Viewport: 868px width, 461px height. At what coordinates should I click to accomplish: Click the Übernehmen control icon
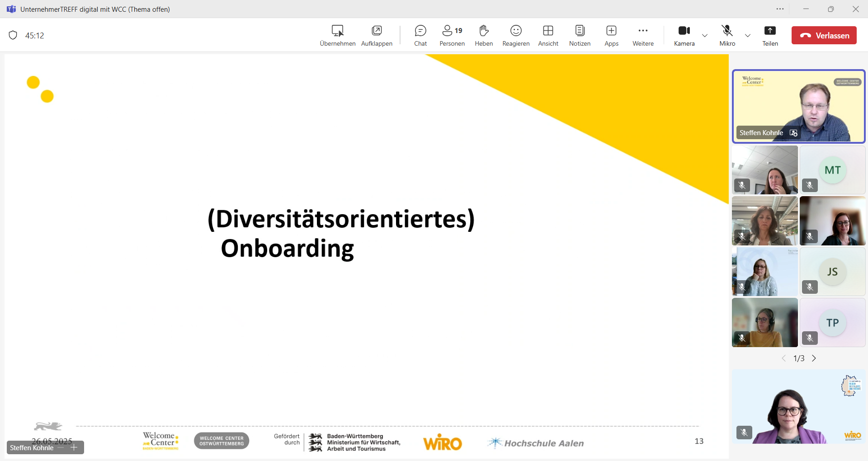pos(337,31)
